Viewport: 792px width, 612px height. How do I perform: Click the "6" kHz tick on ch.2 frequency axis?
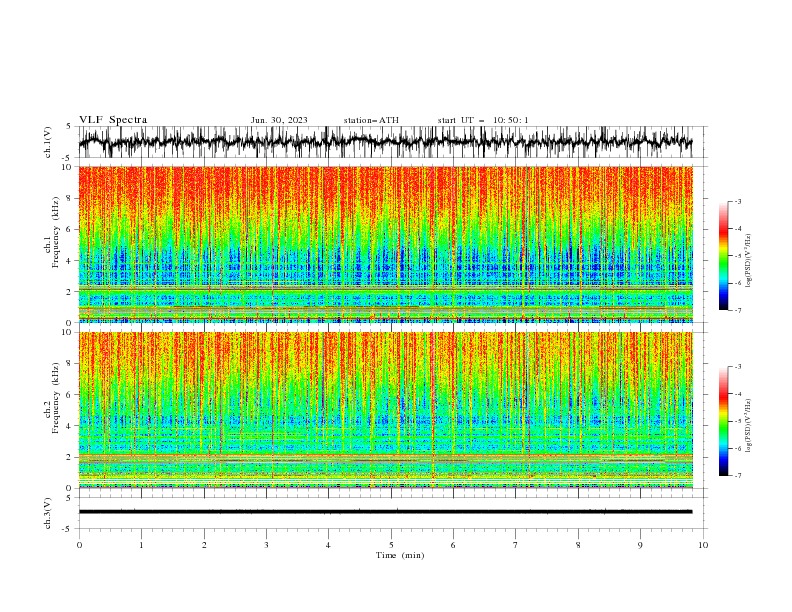pyautogui.click(x=71, y=394)
